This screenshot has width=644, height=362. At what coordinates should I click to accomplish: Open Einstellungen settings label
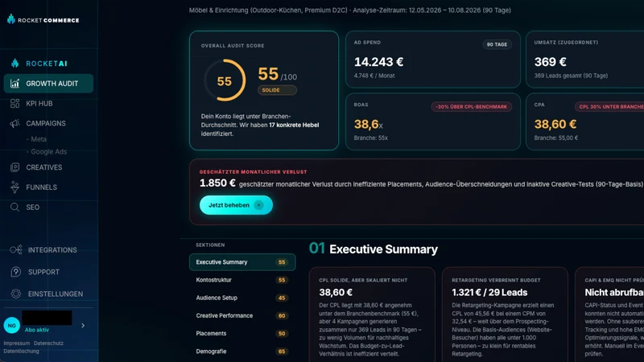pos(56,294)
